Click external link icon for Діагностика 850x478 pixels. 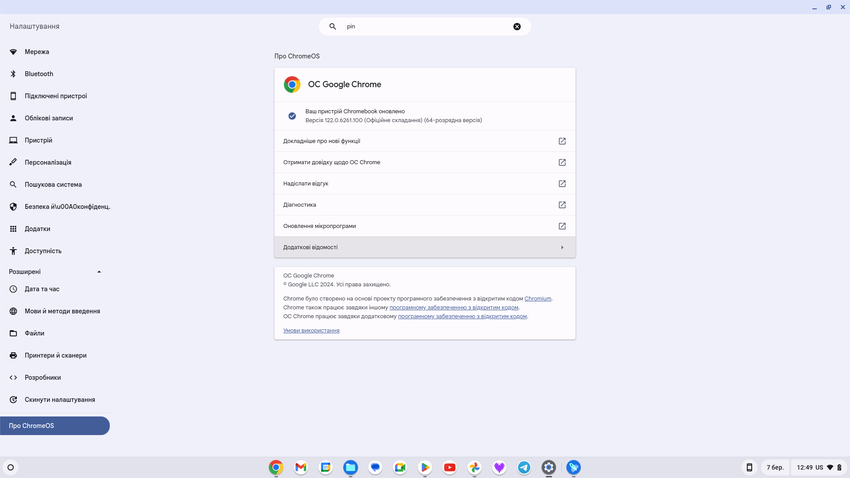(562, 205)
